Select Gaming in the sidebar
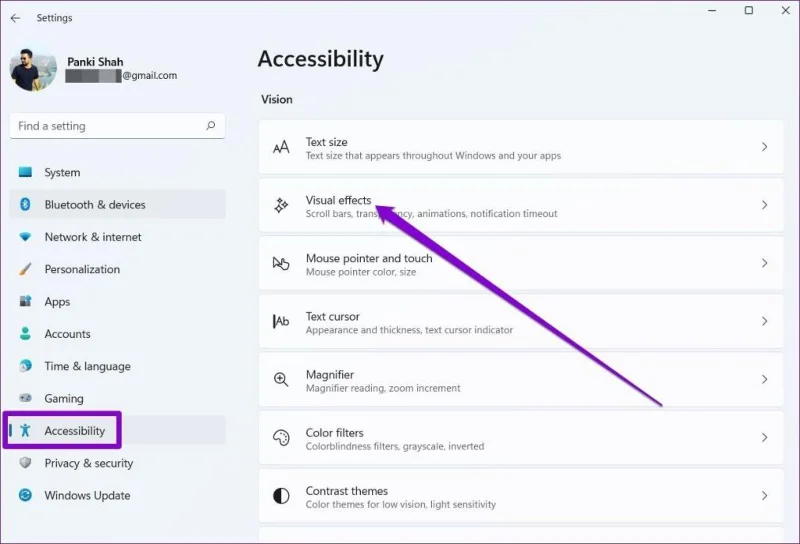Viewport: 800px width, 544px height. pyautogui.click(x=117, y=398)
